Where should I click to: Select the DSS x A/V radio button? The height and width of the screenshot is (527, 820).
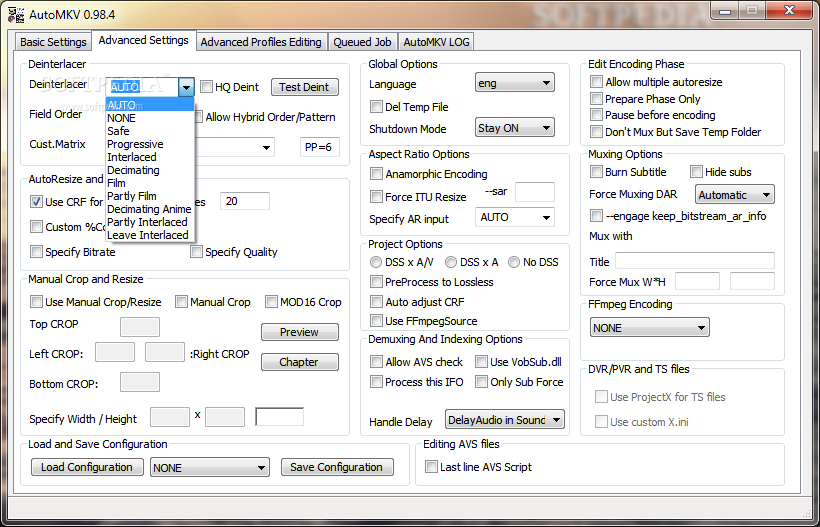375,262
